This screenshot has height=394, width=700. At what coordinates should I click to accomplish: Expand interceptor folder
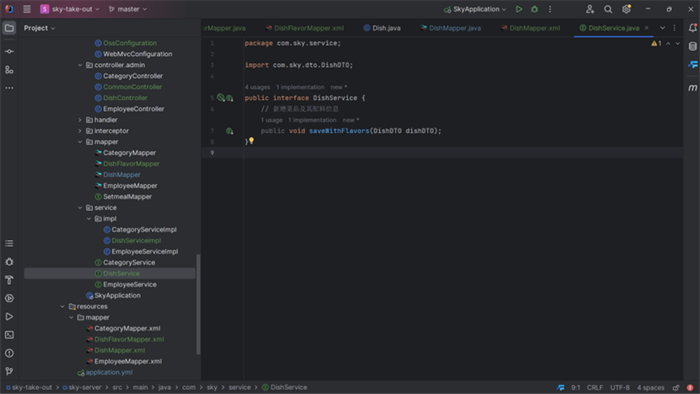80,131
